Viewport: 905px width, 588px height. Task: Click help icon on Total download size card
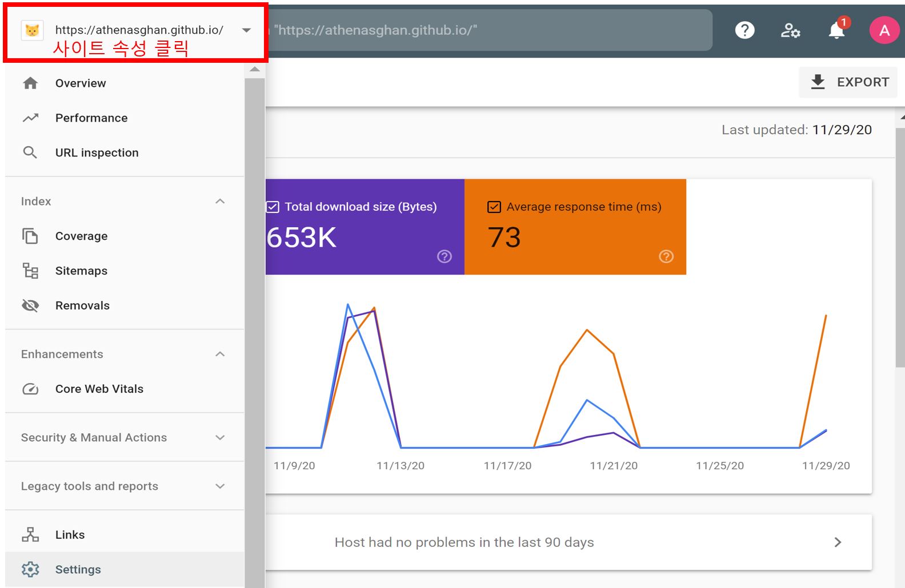pyautogui.click(x=445, y=256)
